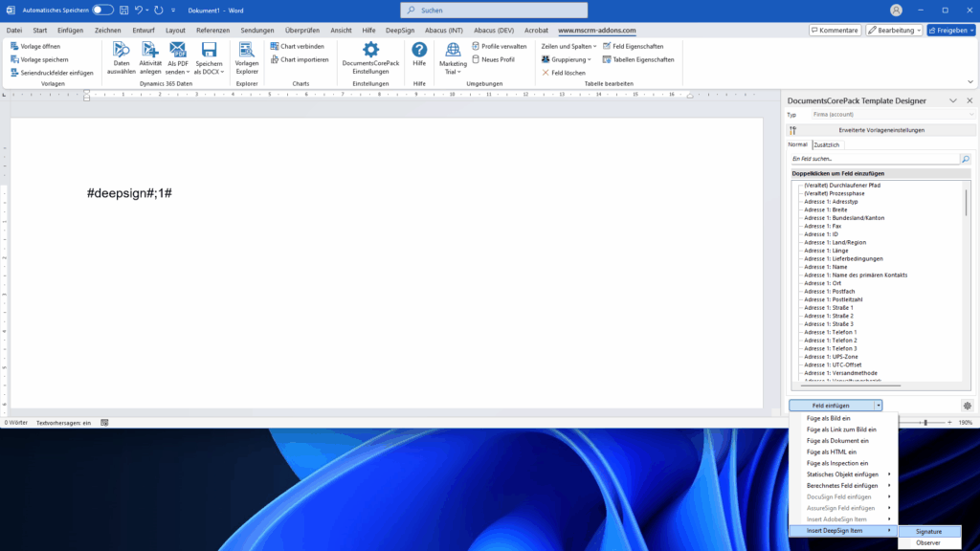Open Profile verwalten
Viewport: 980px width, 551px height.
coord(500,46)
